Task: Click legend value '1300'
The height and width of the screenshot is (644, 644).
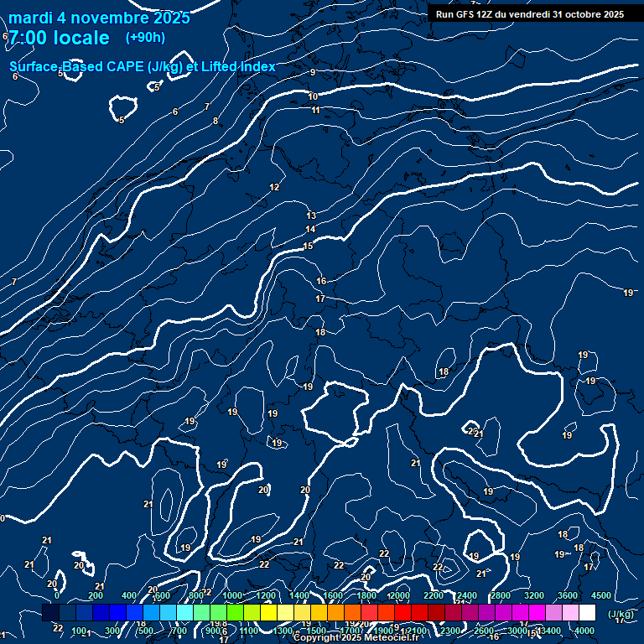Action: (x=283, y=631)
